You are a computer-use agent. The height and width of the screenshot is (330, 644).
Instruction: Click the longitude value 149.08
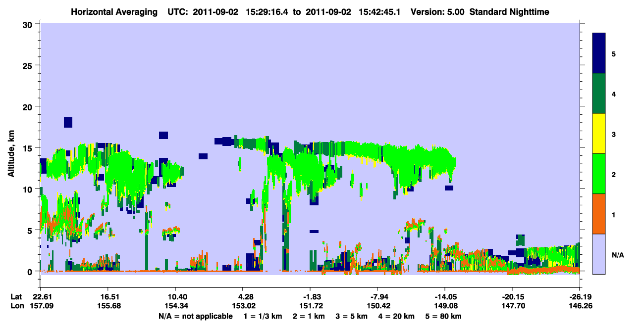click(x=445, y=306)
